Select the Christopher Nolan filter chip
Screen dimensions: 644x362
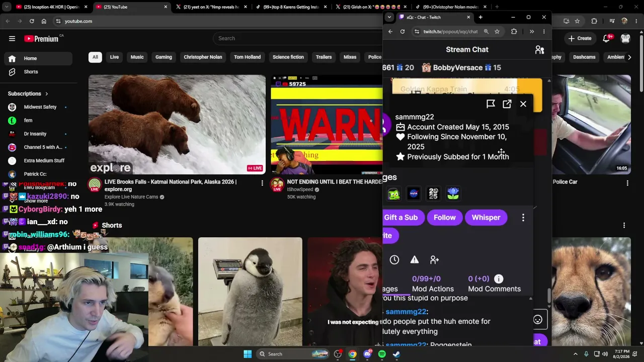pos(203,57)
